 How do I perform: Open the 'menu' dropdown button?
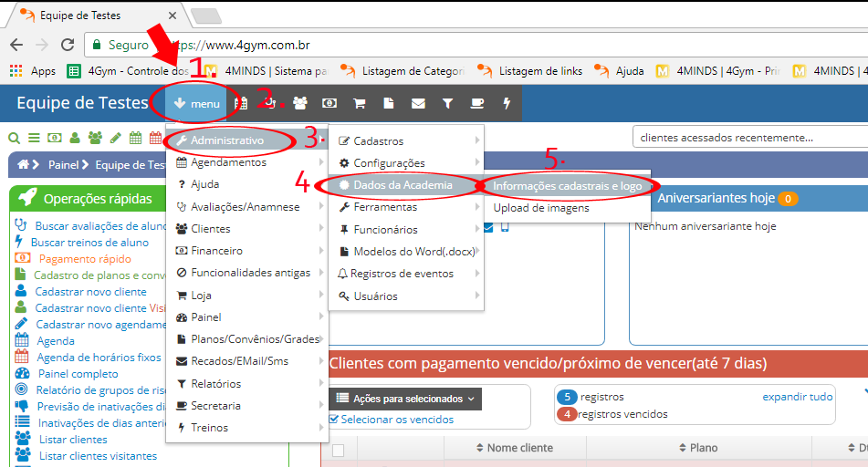pyautogui.click(x=196, y=103)
